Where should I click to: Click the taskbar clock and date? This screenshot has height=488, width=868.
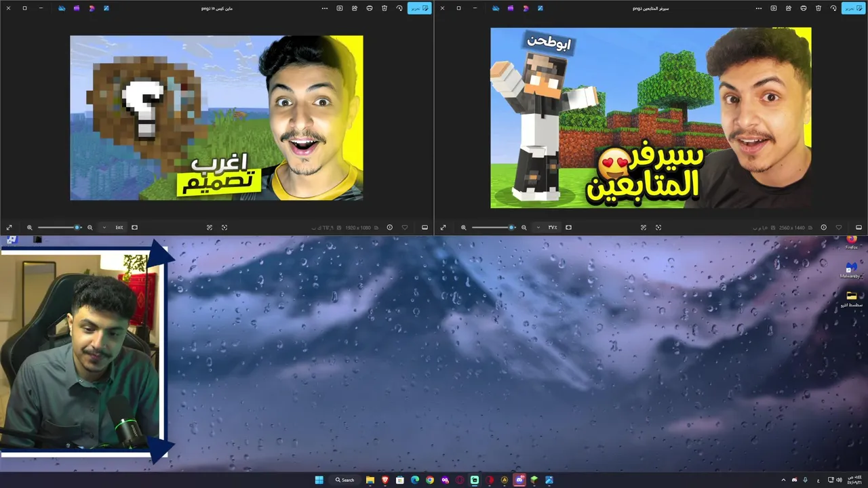tap(854, 480)
